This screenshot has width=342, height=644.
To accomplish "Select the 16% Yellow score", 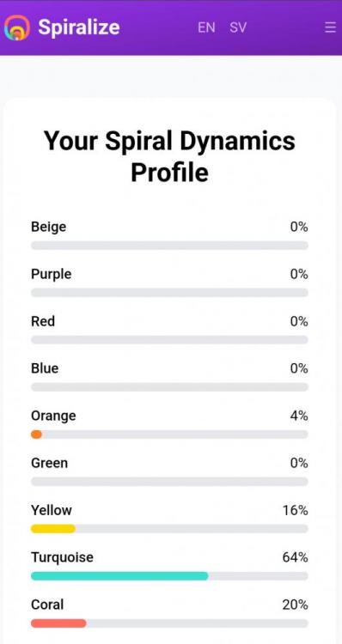I will 295,510.
